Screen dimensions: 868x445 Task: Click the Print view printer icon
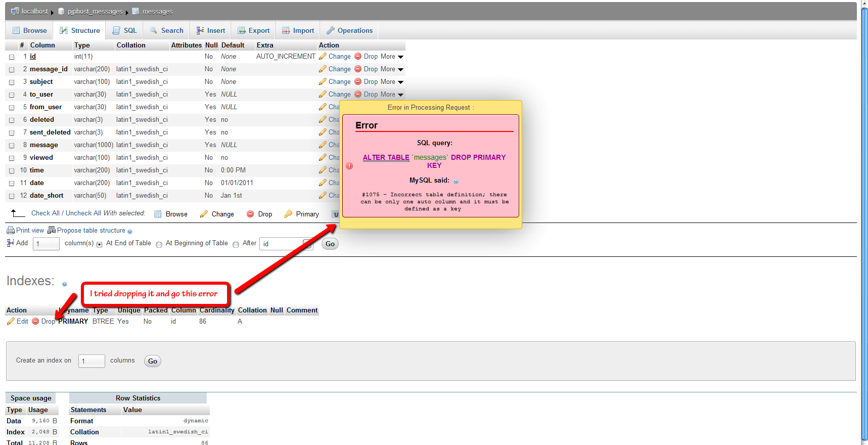[x=10, y=230]
